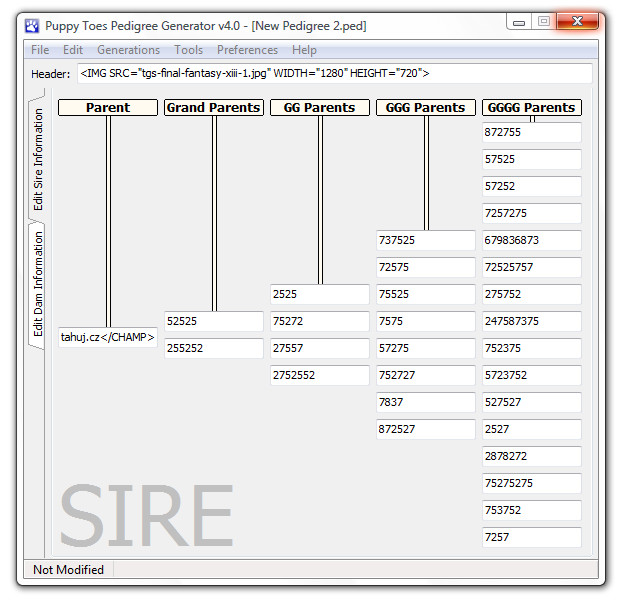Click the Header HTML input field

point(335,74)
